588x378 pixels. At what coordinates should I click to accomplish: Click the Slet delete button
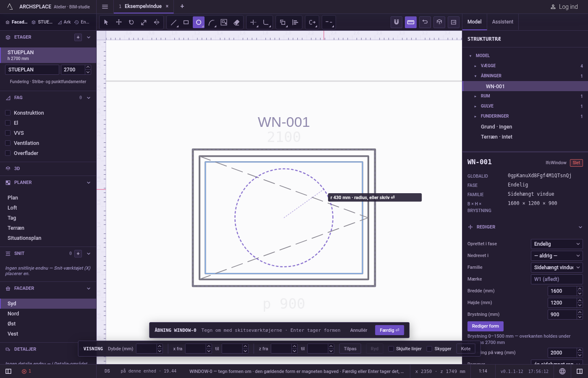[x=576, y=163]
